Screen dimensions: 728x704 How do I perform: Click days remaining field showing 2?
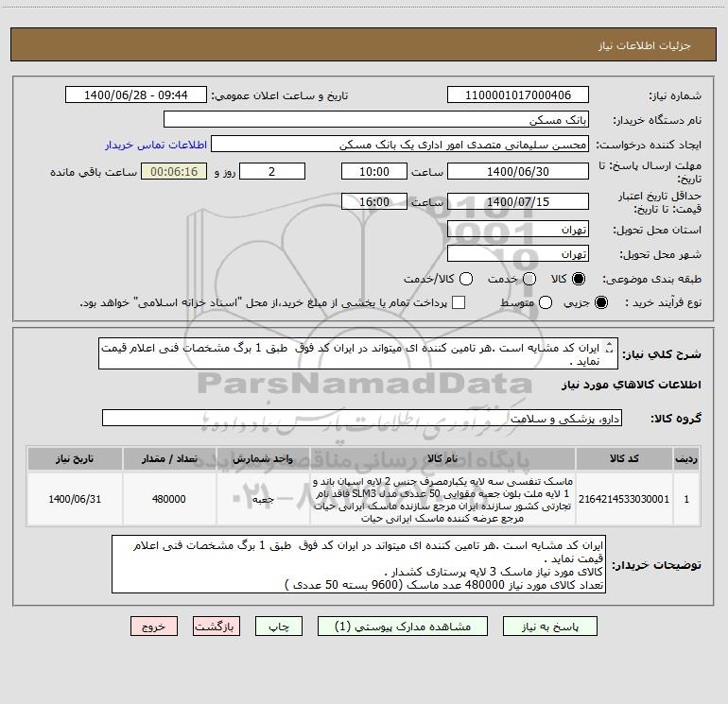(x=272, y=171)
